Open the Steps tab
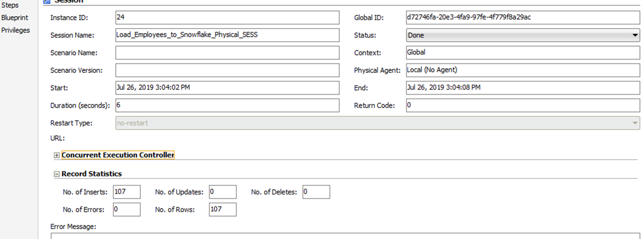The height and width of the screenshot is (239, 644). tap(10, 5)
